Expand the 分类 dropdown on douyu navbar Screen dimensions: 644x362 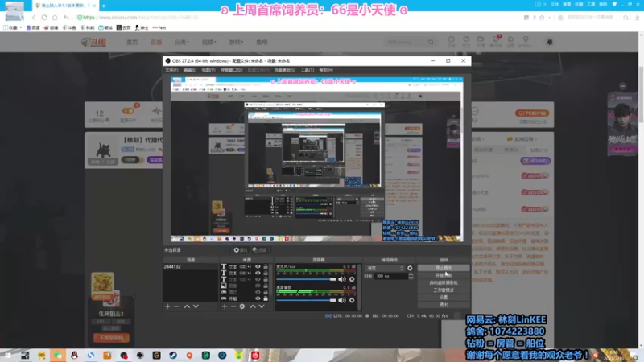182,42
